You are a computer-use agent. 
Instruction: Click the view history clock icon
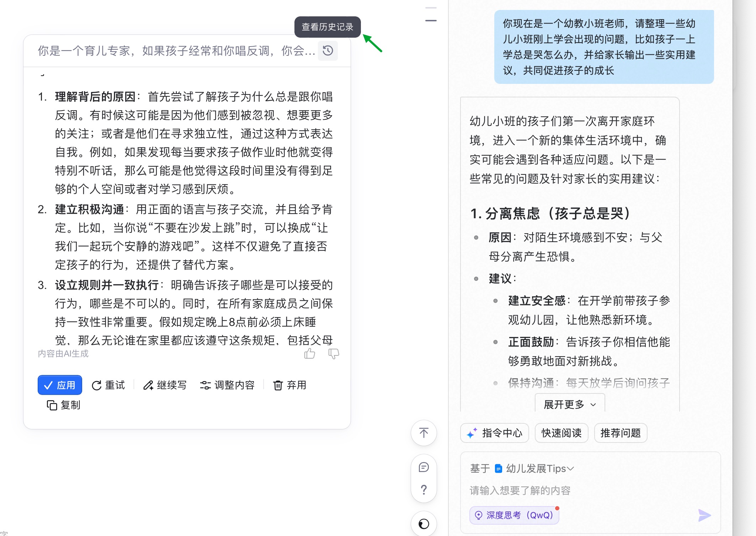328,51
